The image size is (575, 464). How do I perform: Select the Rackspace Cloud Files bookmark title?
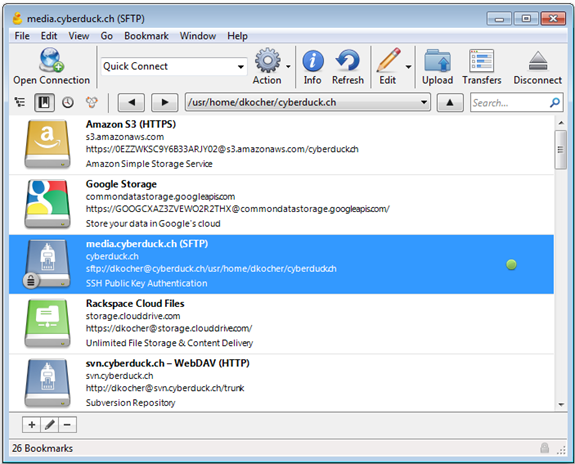coord(135,304)
